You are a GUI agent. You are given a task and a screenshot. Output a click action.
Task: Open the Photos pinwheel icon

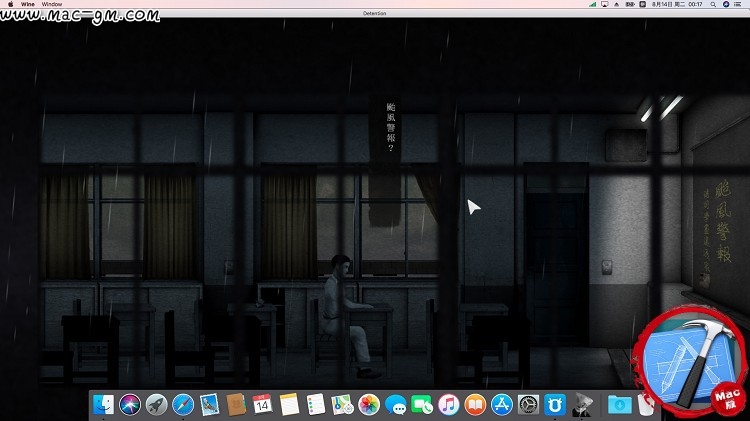369,405
